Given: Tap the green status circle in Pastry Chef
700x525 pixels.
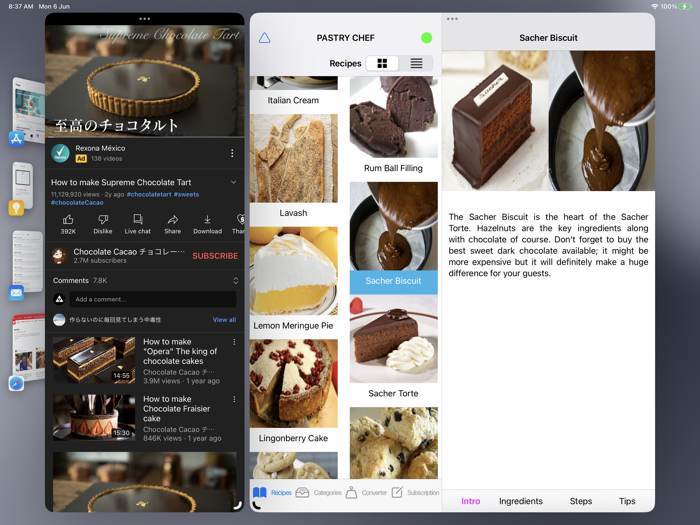Looking at the screenshot, I should 426,38.
